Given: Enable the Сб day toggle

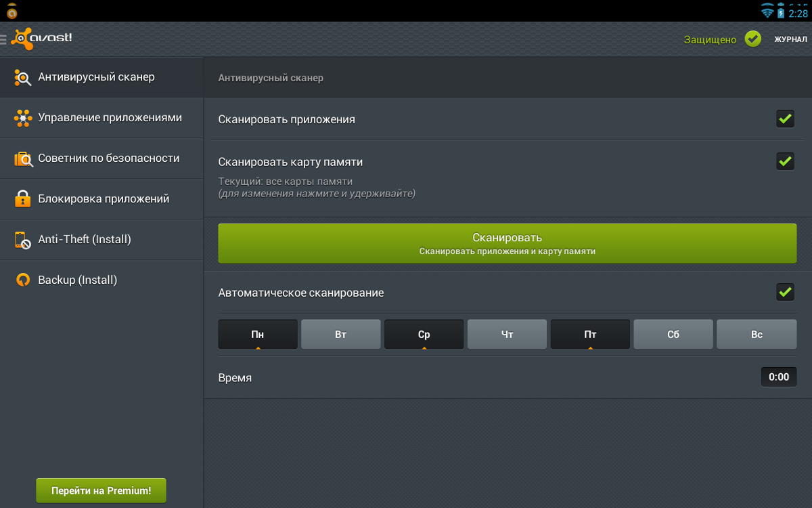Looking at the screenshot, I should click(673, 335).
